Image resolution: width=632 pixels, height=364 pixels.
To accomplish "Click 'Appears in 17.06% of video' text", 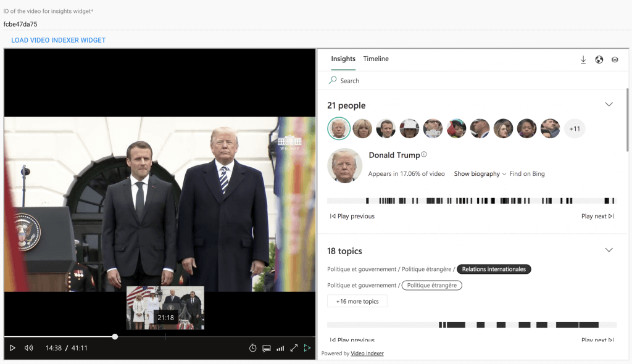I will [406, 174].
